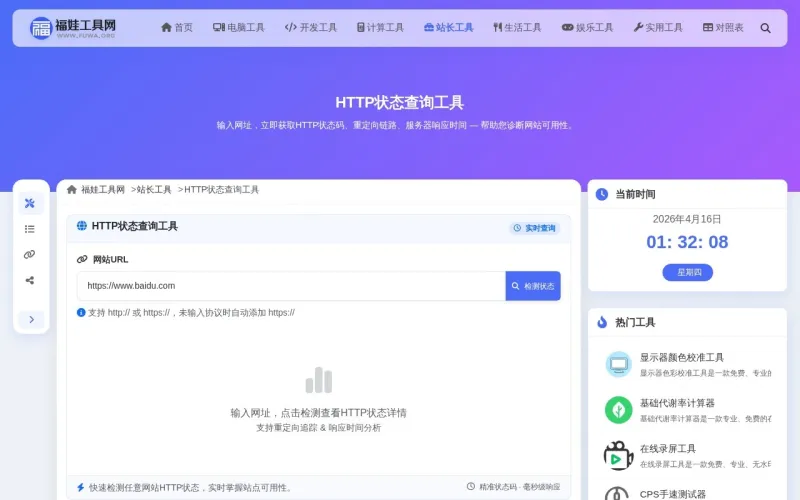Click the 在线录屏工具 camera icon
Image resolution: width=800 pixels, height=500 pixels.
click(x=618, y=456)
